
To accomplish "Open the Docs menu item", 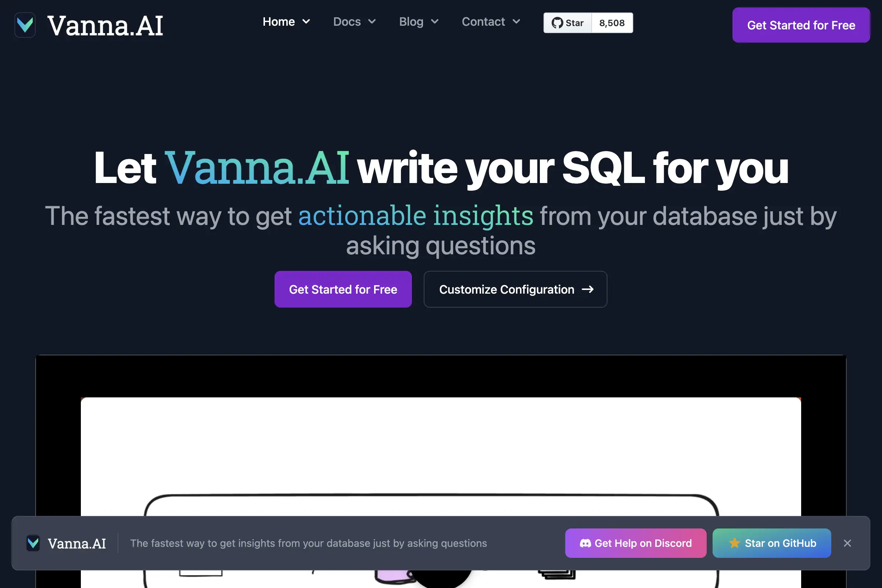I will click(x=347, y=22).
